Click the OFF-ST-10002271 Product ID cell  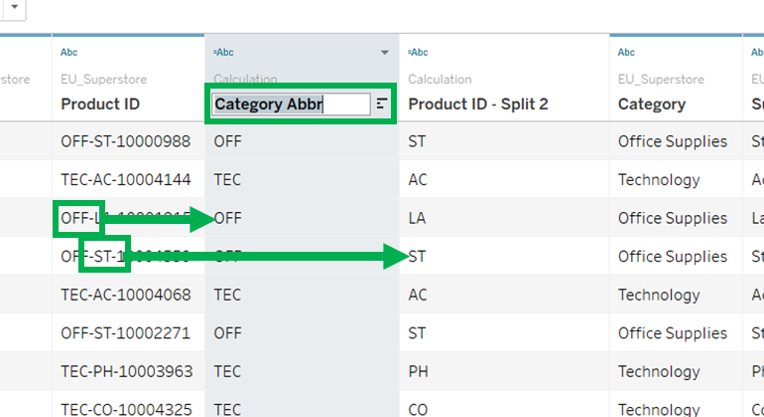[x=125, y=333]
